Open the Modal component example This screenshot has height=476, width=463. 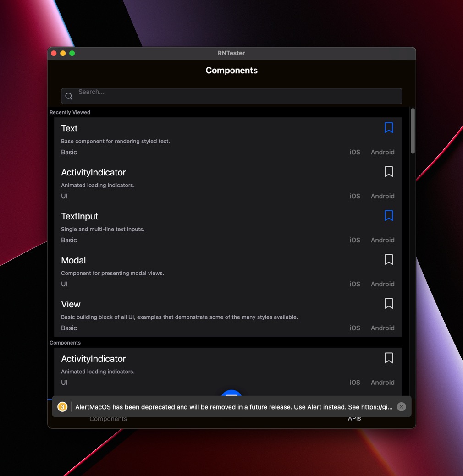(228, 271)
